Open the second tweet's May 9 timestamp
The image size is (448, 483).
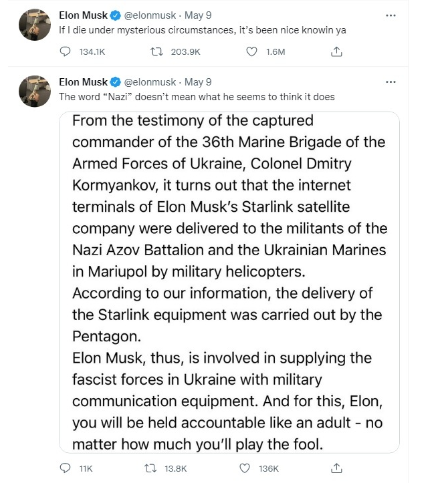point(198,82)
